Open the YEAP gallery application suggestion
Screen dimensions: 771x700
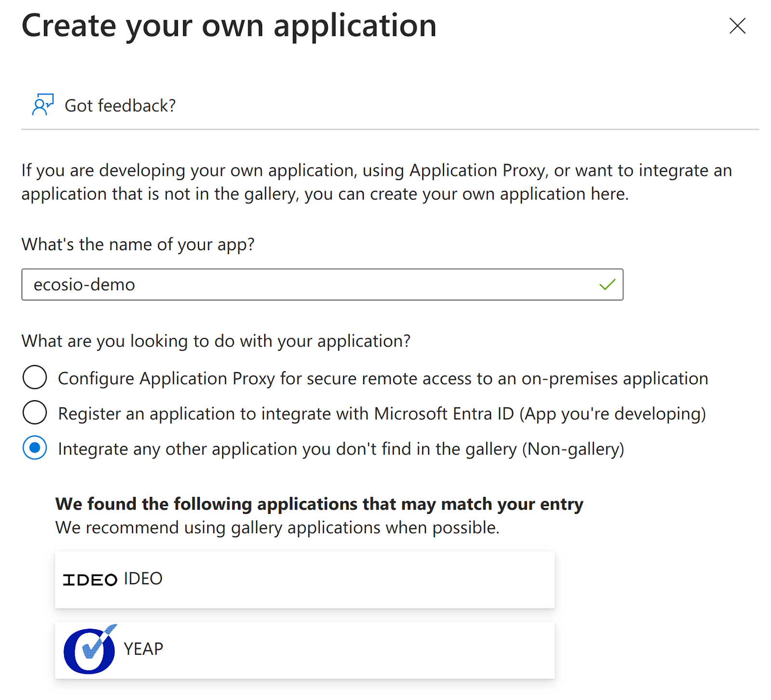(x=305, y=650)
